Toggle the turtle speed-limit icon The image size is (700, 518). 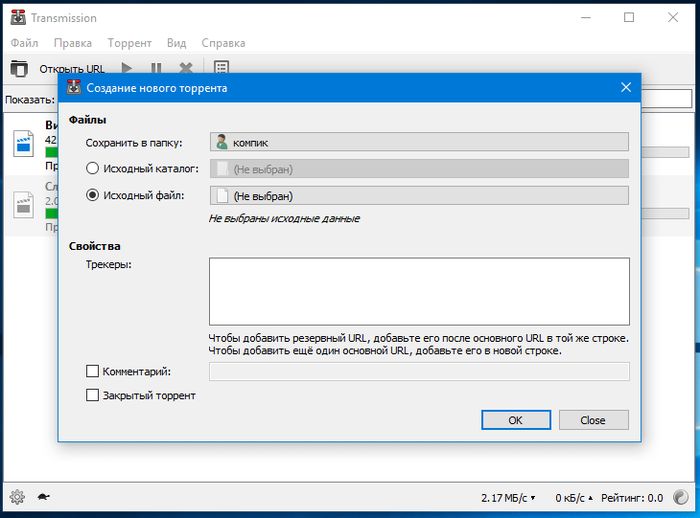tap(44, 496)
